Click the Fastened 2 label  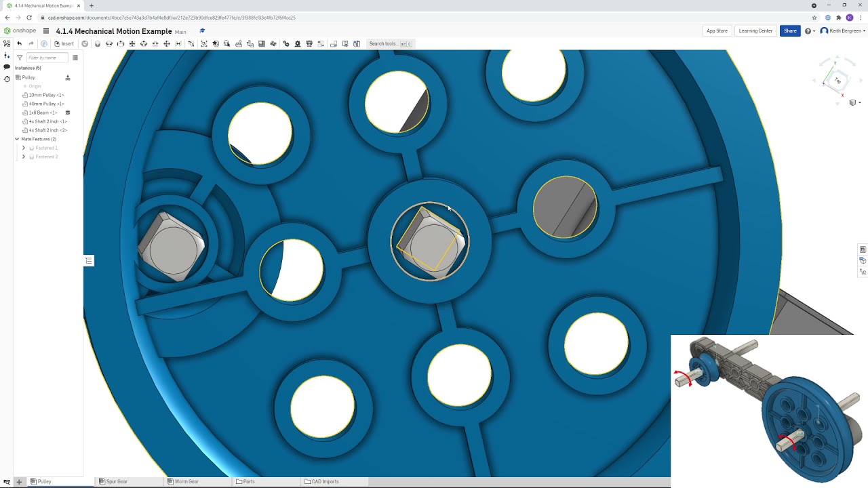tap(46, 157)
